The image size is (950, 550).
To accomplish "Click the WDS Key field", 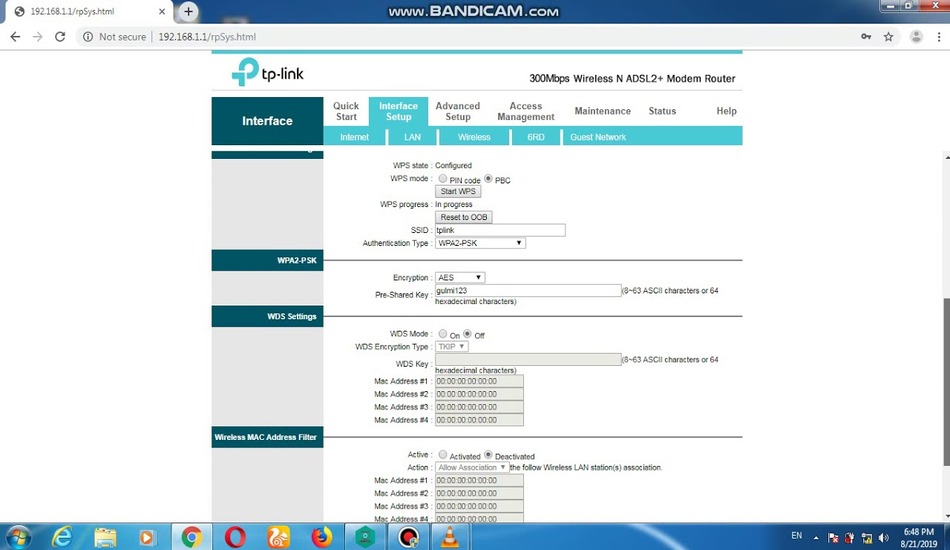I will 528,360.
